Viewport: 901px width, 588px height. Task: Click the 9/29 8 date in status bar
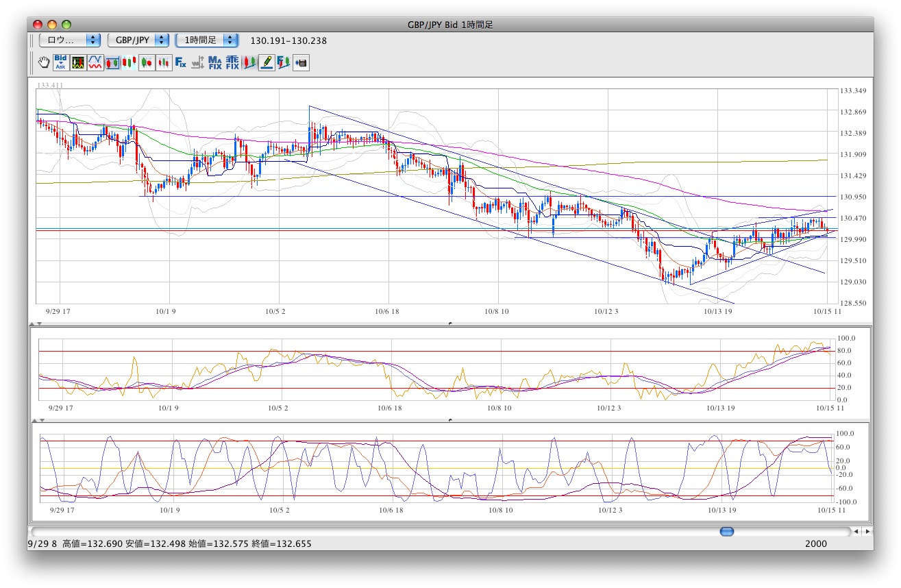(x=42, y=544)
